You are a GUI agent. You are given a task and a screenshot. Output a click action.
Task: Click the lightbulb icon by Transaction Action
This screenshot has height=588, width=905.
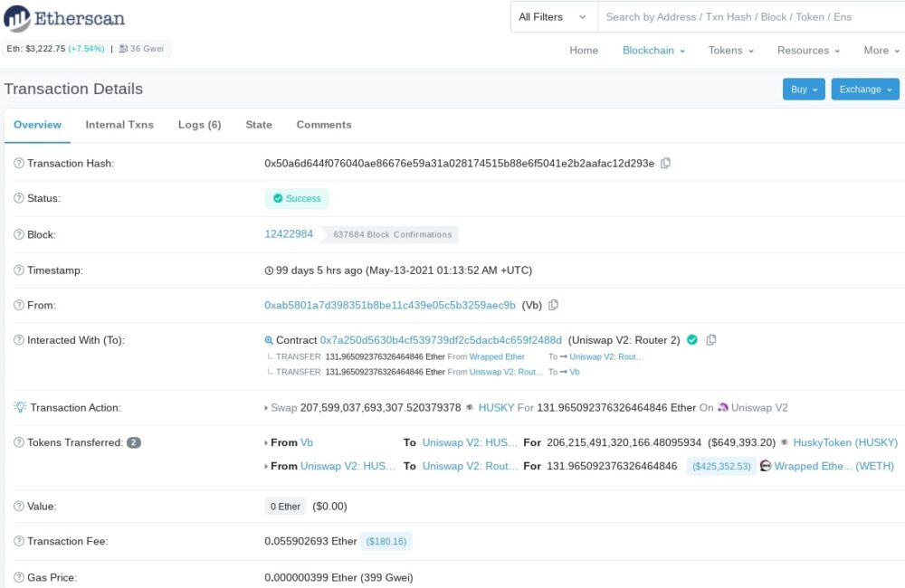20,408
